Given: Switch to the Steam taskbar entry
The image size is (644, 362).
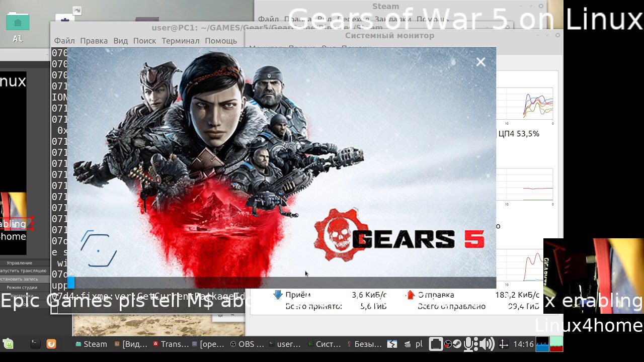Looking at the screenshot, I should (91, 344).
